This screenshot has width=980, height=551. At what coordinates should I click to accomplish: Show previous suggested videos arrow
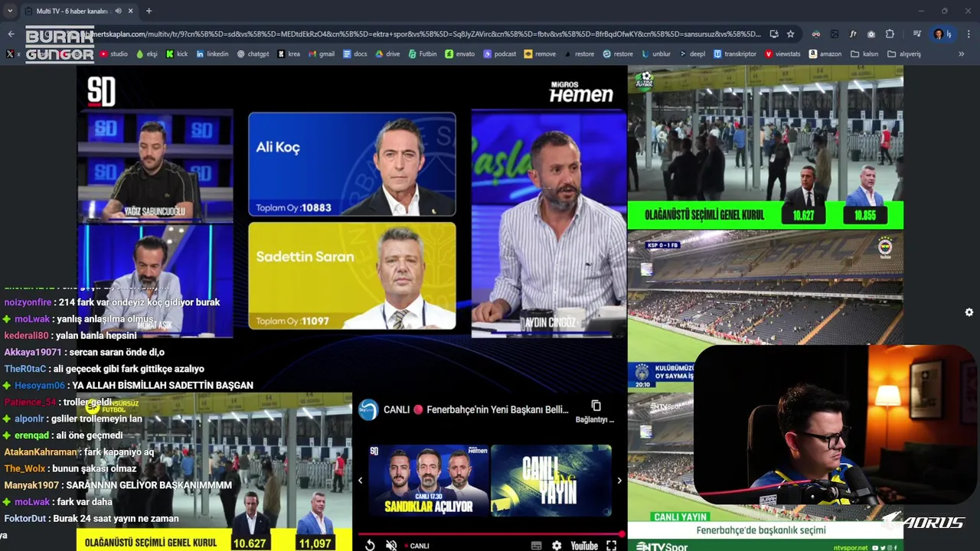(x=361, y=481)
